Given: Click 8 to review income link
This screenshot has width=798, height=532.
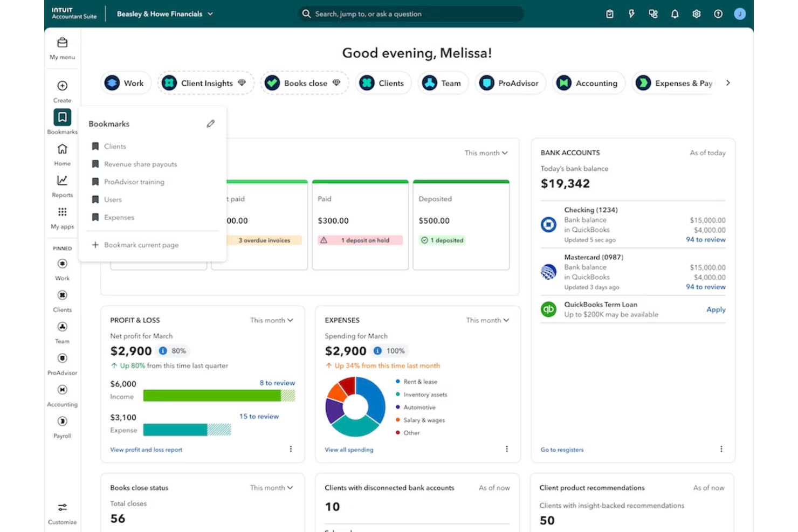Looking at the screenshot, I should click(x=277, y=383).
